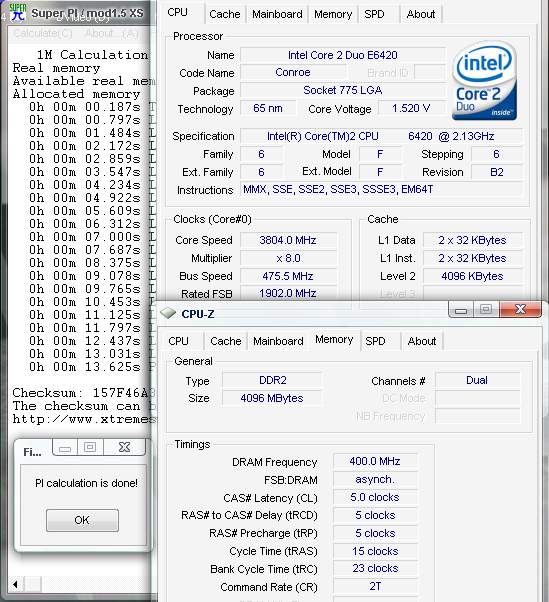Click the Super PI first loop time 00.187s
This screenshot has width=549, height=602.
coord(85,107)
